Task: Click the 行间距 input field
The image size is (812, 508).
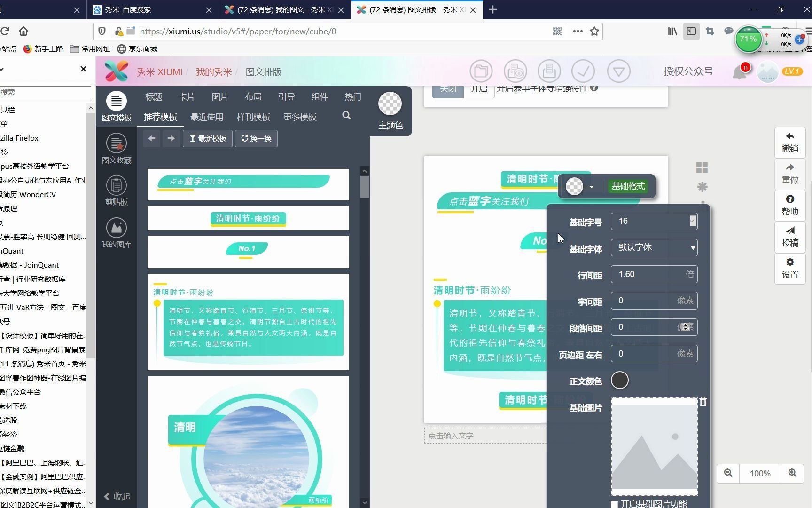Action: click(x=654, y=274)
